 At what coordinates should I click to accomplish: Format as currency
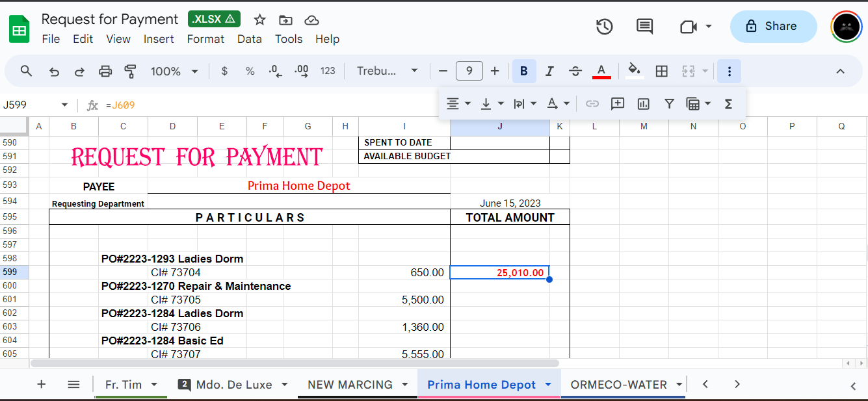pyautogui.click(x=224, y=71)
